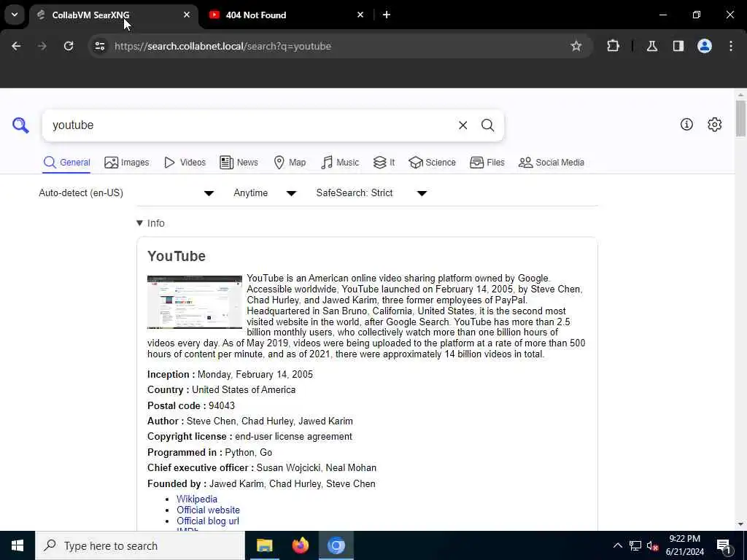Image resolution: width=747 pixels, height=560 pixels.
Task: Click "Susan Wojcicki, Neal Mohan" text
Action: (317, 467)
